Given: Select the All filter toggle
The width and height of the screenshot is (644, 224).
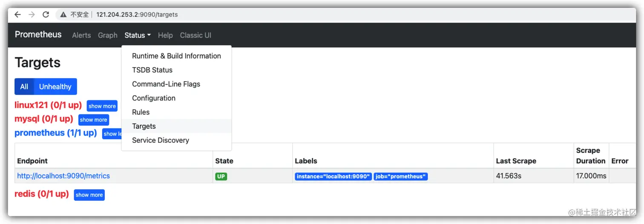Looking at the screenshot, I should 24,87.
